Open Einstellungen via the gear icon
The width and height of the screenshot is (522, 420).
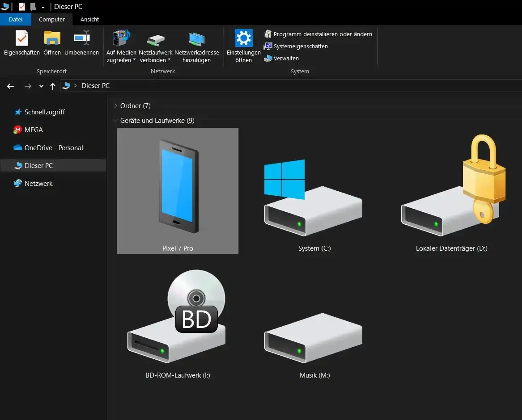tap(243, 39)
